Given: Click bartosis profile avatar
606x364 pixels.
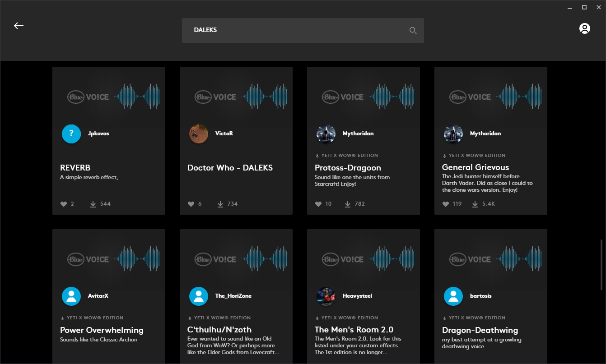Looking at the screenshot, I should [453, 296].
